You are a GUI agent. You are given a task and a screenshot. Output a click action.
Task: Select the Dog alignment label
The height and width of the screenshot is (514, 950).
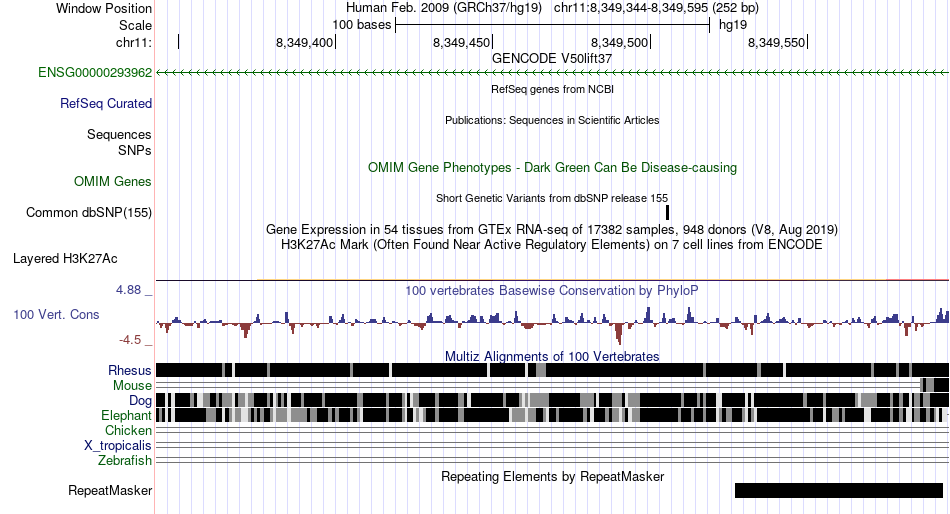[x=140, y=401]
